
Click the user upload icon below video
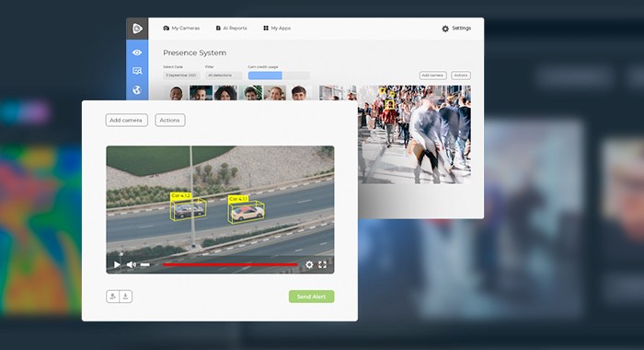coord(112,297)
